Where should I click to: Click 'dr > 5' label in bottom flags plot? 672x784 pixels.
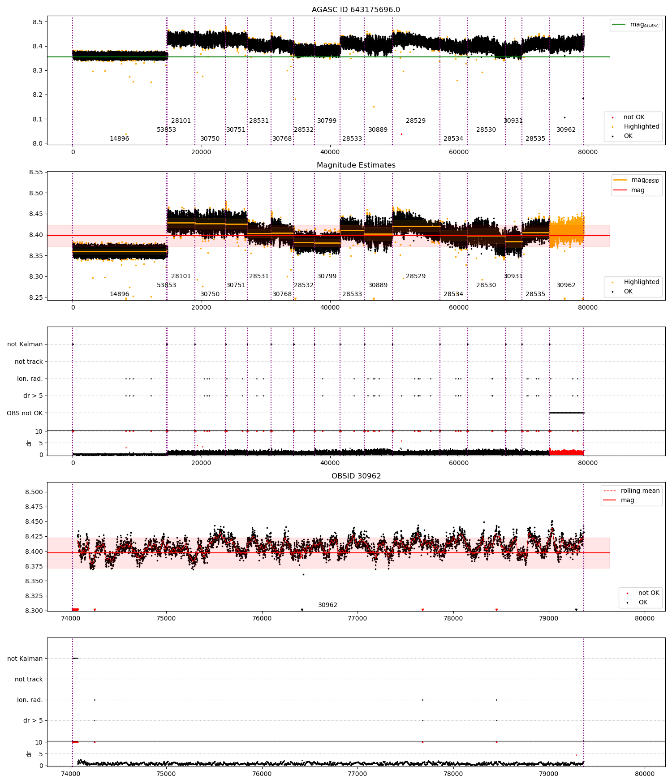tap(33, 721)
